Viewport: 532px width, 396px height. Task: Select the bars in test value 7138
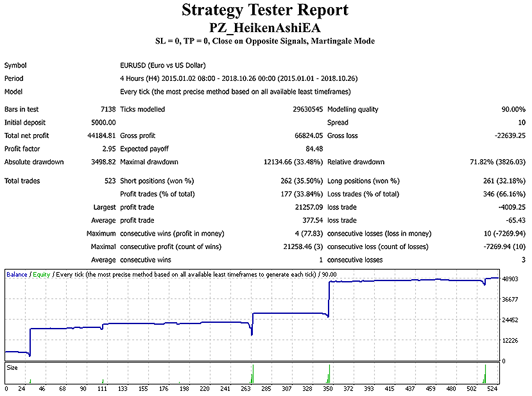(108, 109)
